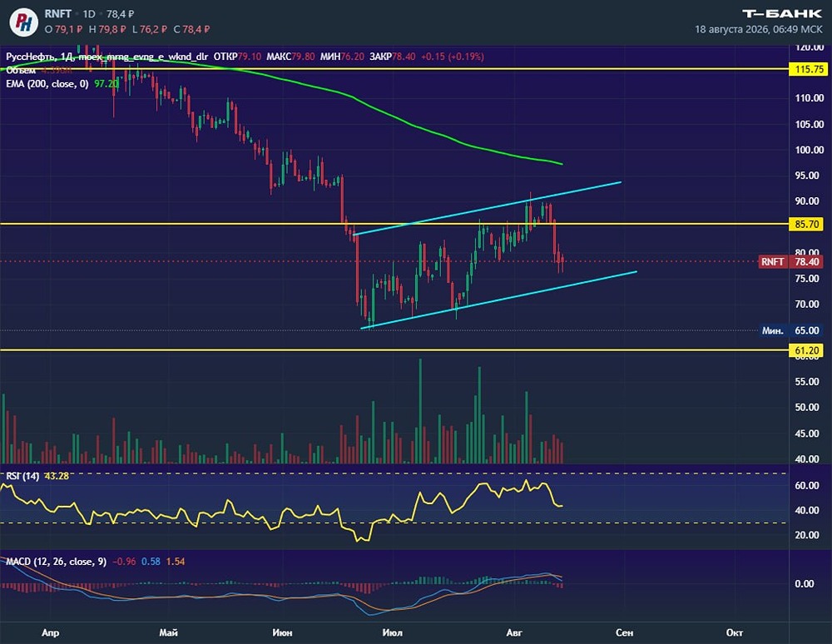Click the header open value O 79,1 ₽
The height and width of the screenshot is (644, 832).
click(x=64, y=30)
